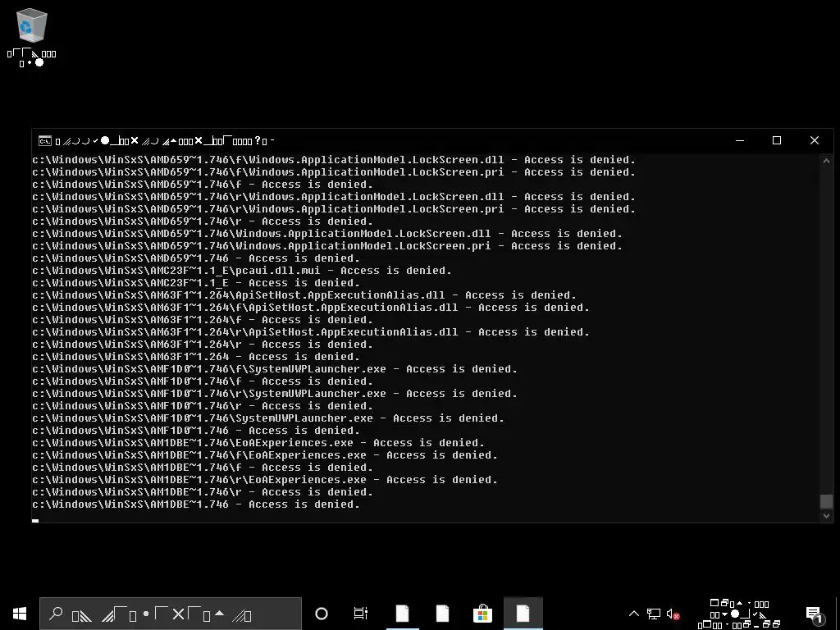Click the console scrollbar thumb
840x630 pixels.
point(826,501)
